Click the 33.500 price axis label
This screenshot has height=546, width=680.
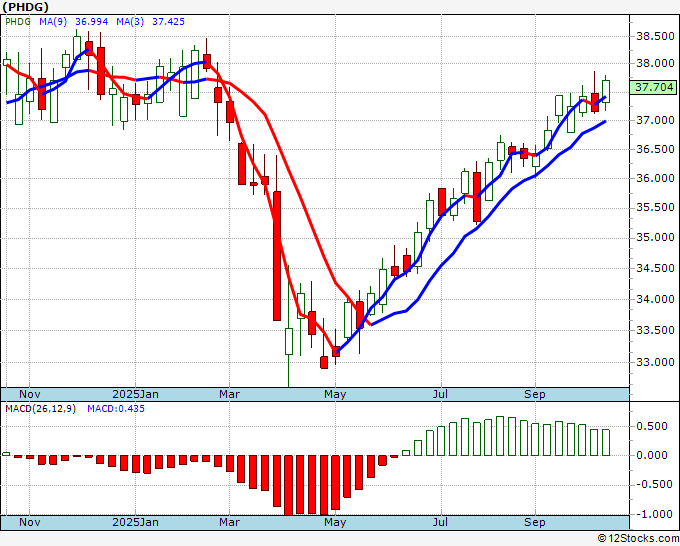(655, 330)
